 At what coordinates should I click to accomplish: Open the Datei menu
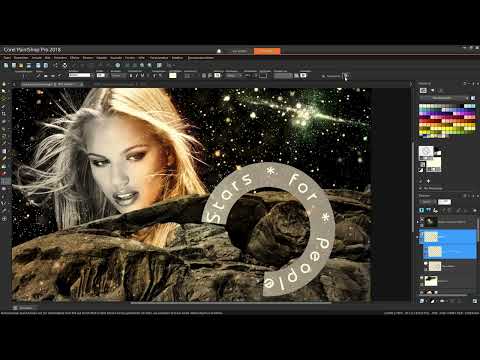(x=7, y=58)
